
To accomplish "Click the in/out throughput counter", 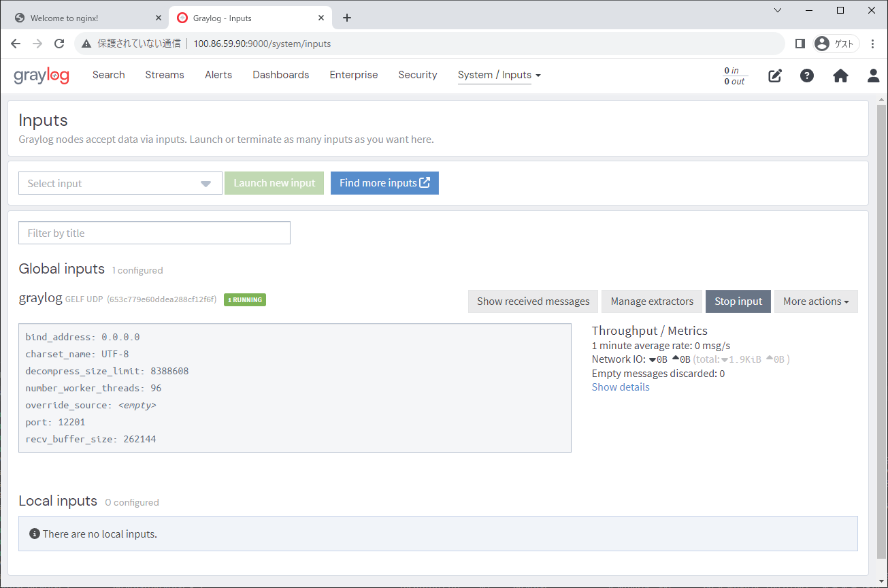I will tap(734, 75).
